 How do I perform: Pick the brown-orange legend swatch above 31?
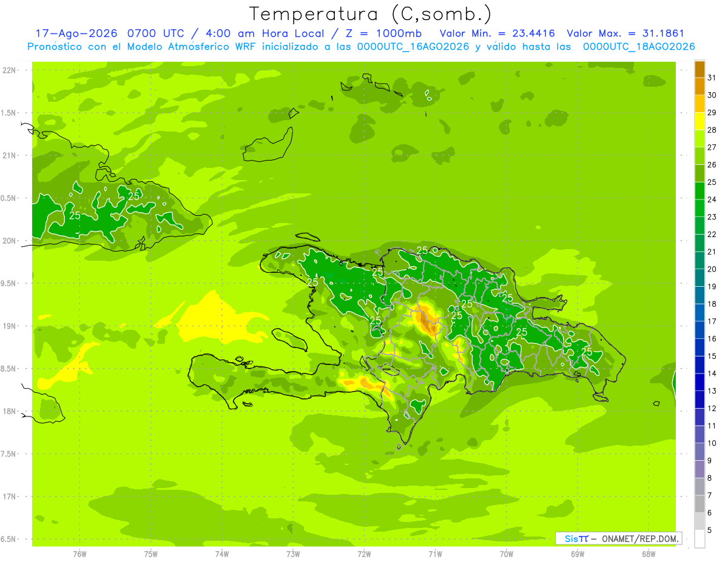[x=699, y=69]
